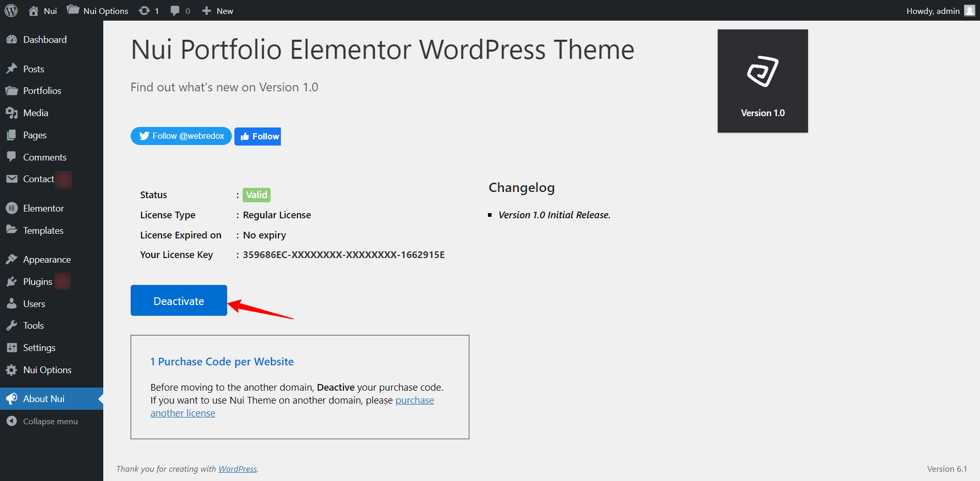Image resolution: width=980 pixels, height=481 pixels.
Task: Click the About Nui megaphone icon
Action: point(11,399)
